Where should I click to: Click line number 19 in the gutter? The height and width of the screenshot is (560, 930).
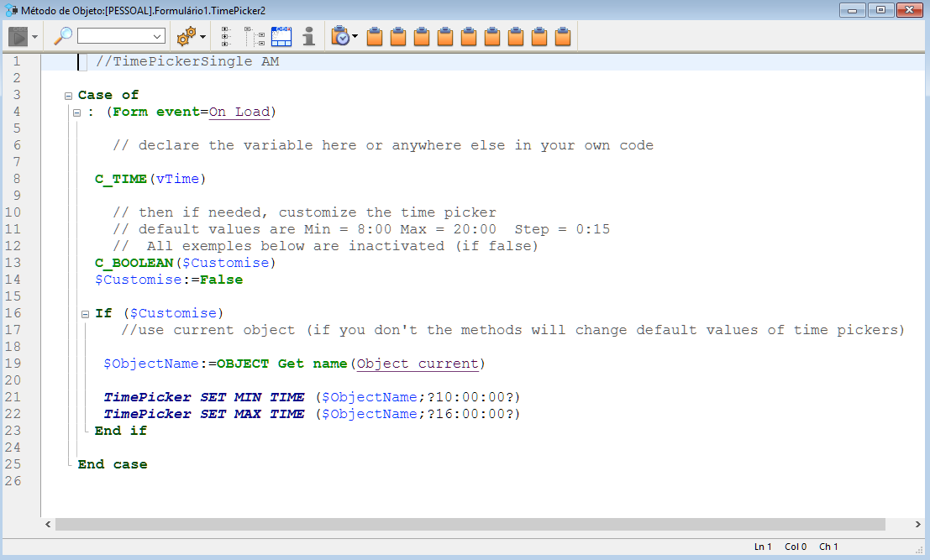pyautogui.click(x=13, y=364)
